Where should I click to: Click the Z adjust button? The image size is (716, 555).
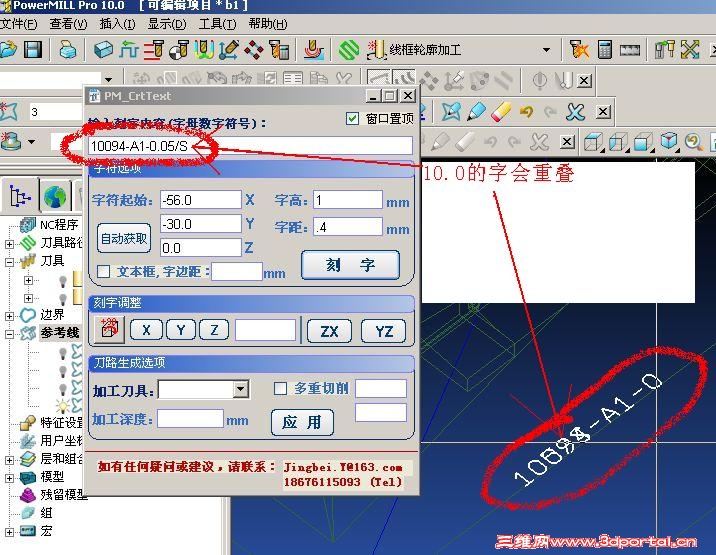(x=214, y=330)
